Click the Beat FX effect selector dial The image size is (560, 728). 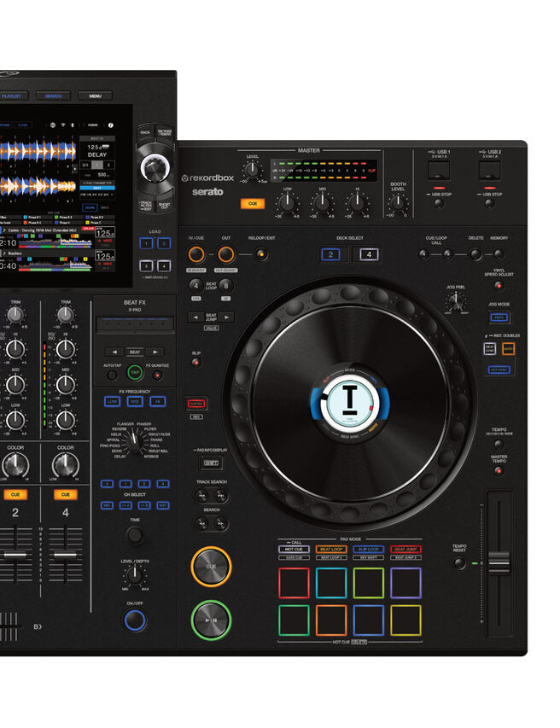pyautogui.click(x=134, y=440)
